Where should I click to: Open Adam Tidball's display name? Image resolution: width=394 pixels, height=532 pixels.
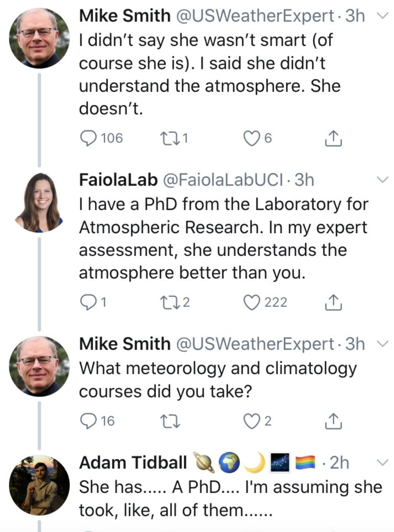(133, 462)
